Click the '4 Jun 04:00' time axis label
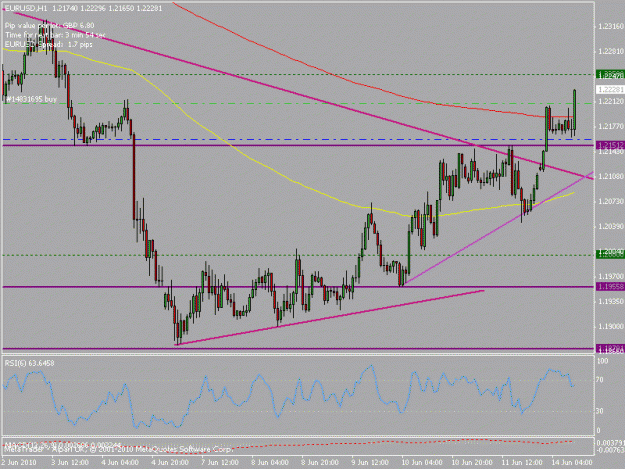 (120, 463)
